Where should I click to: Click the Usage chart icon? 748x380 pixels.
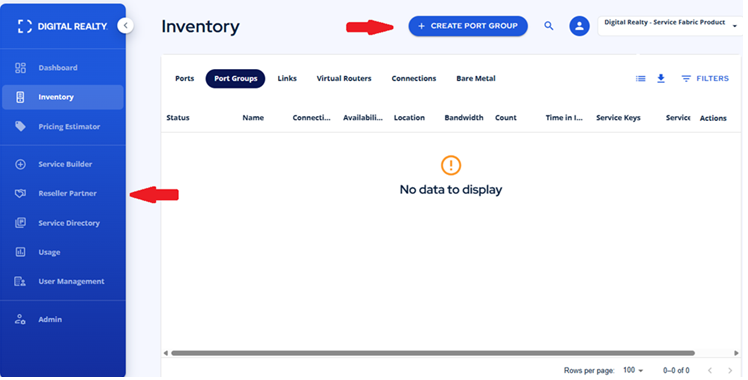[x=21, y=252]
